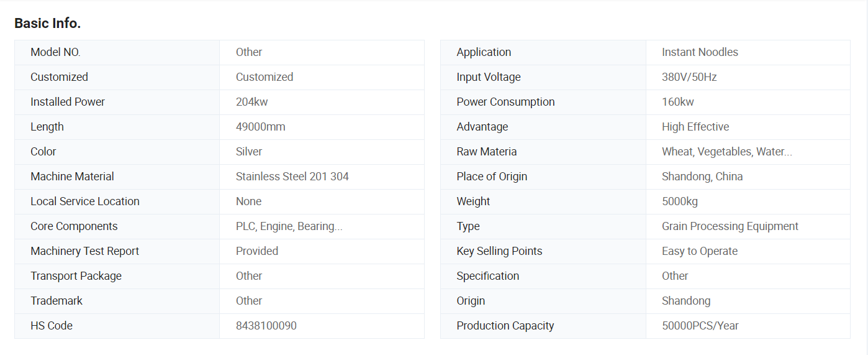This screenshot has height=355, width=868.
Task: Click the 'Local Service Location' label
Action: pyautogui.click(x=84, y=201)
